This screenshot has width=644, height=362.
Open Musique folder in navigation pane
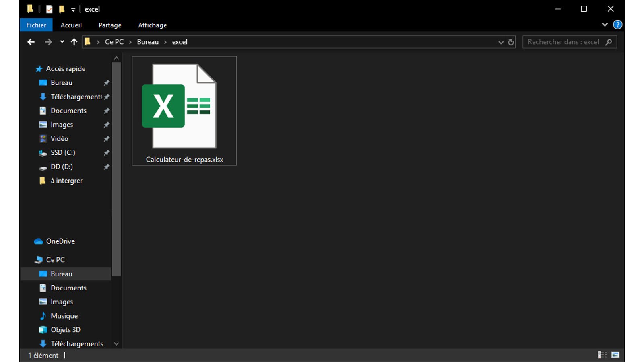pyautogui.click(x=64, y=316)
